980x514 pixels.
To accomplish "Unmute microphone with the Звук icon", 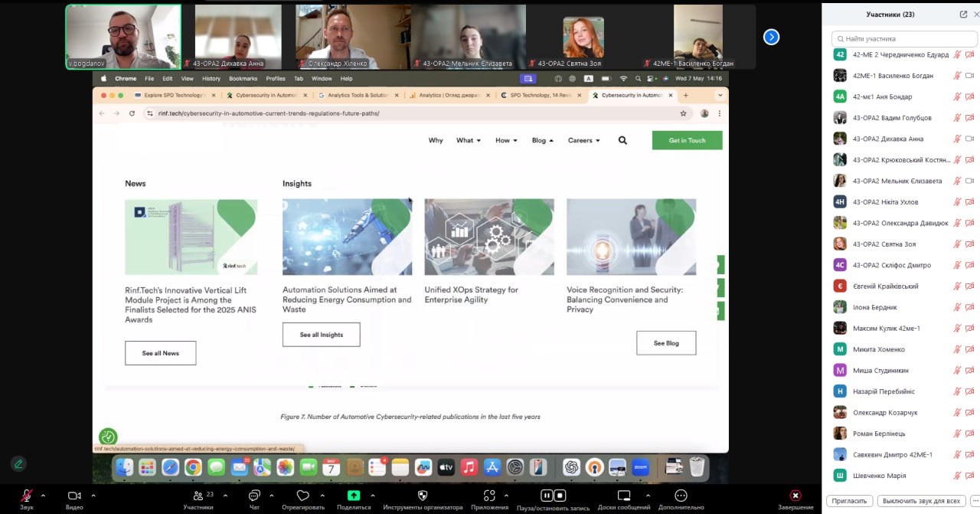I will (27, 495).
